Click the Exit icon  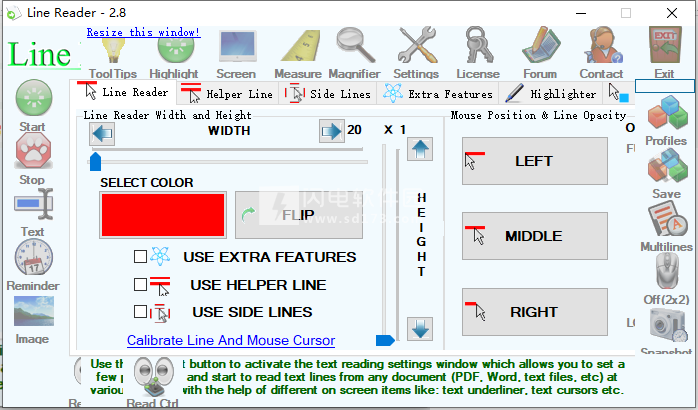click(x=665, y=45)
